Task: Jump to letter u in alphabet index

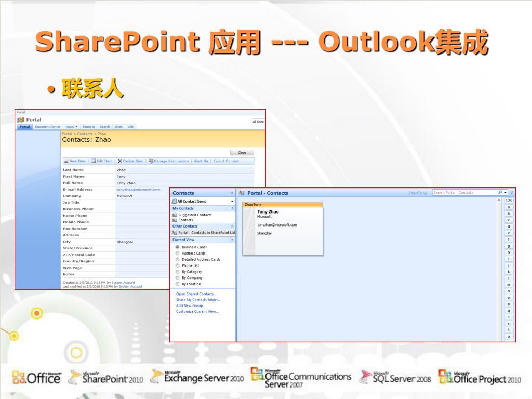Action: pyautogui.click(x=508, y=336)
